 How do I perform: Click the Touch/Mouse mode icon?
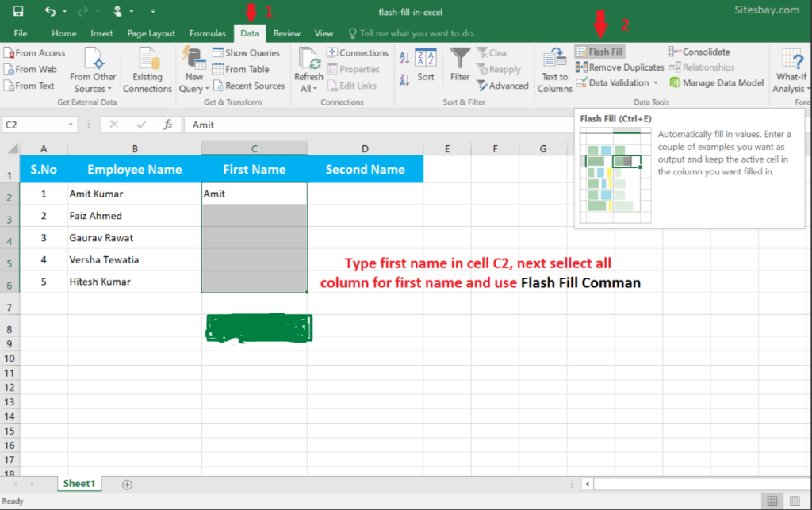(x=117, y=11)
